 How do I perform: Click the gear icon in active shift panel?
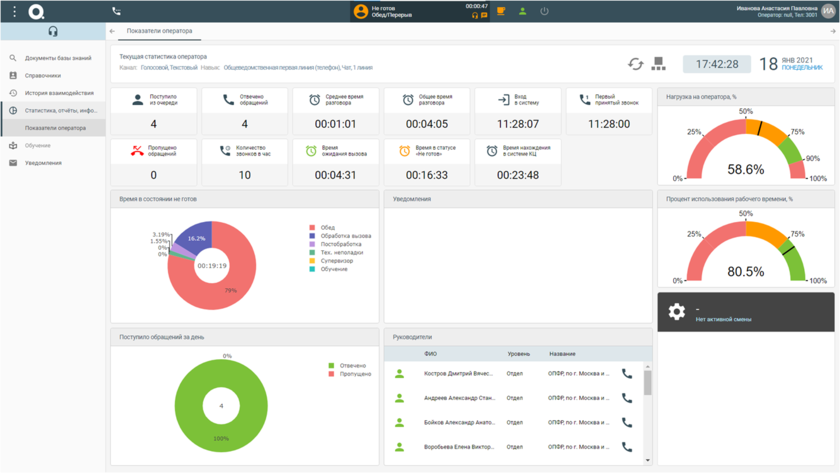click(x=677, y=312)
